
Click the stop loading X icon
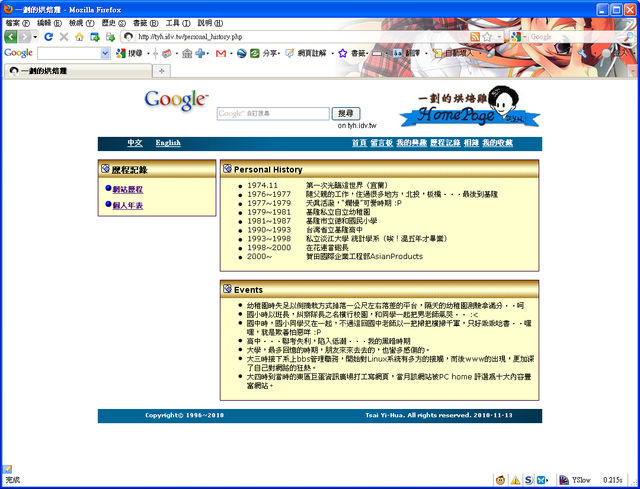coord(65,37)
